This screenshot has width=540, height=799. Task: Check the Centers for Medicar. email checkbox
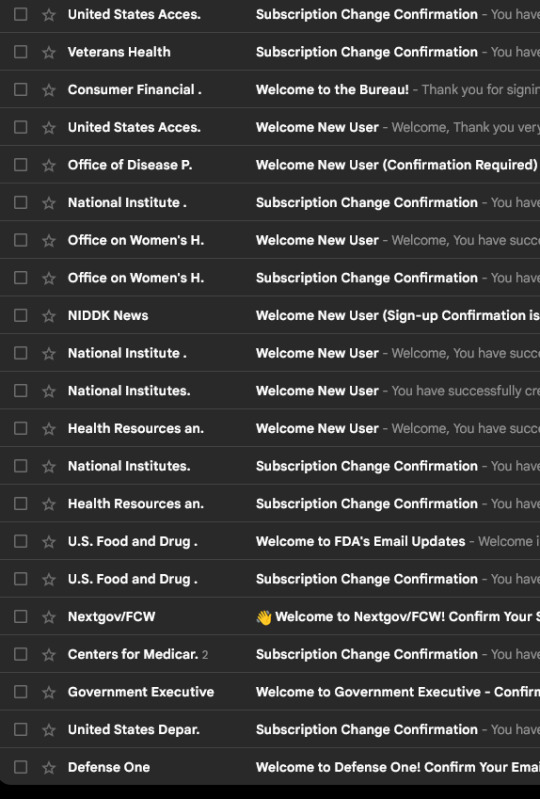[20, 654]
